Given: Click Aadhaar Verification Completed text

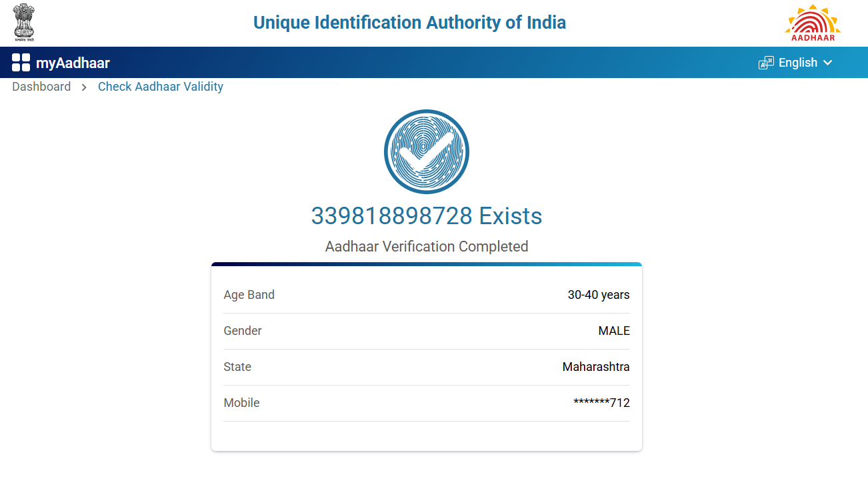Looking at the screenshot, I should pos(427,247).
